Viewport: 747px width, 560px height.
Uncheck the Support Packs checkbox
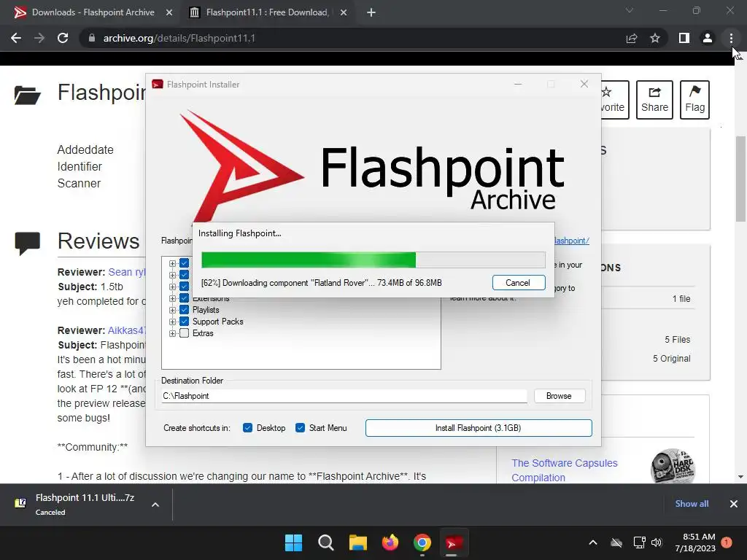[184, 322]
